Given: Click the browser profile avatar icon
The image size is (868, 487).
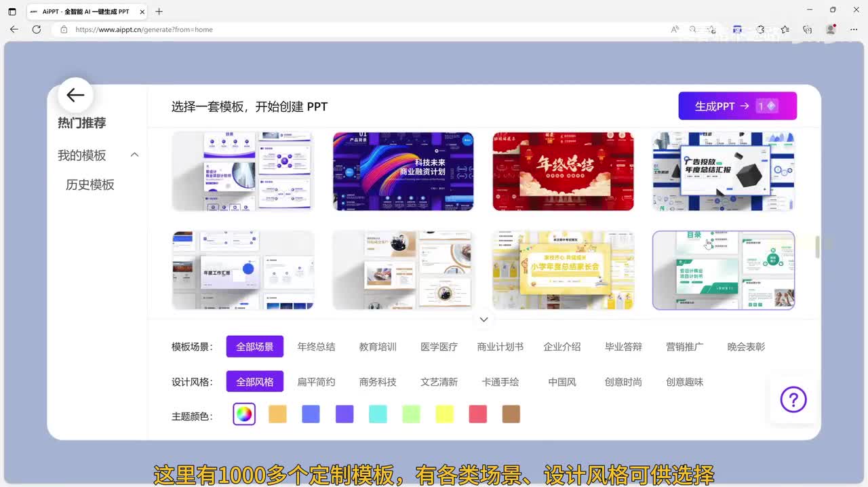Looking at the screenshot, I should [x=831, y=29].
